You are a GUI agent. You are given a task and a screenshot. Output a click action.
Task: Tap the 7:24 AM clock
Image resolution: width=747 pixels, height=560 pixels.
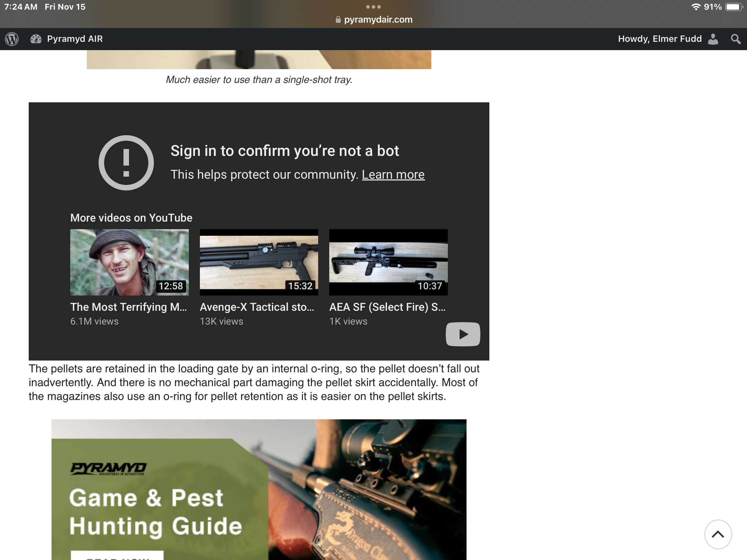point(21,7)
